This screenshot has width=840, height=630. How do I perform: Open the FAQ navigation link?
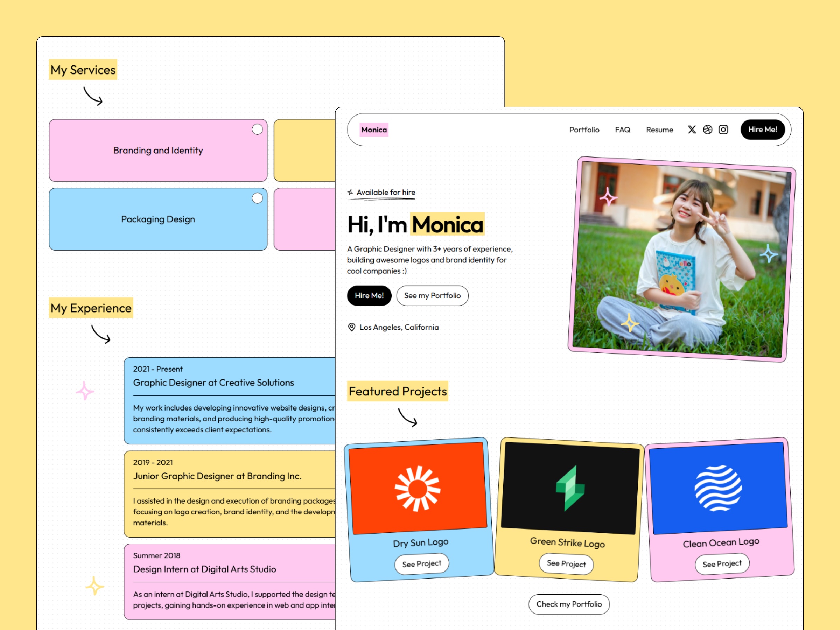[622, 129]
